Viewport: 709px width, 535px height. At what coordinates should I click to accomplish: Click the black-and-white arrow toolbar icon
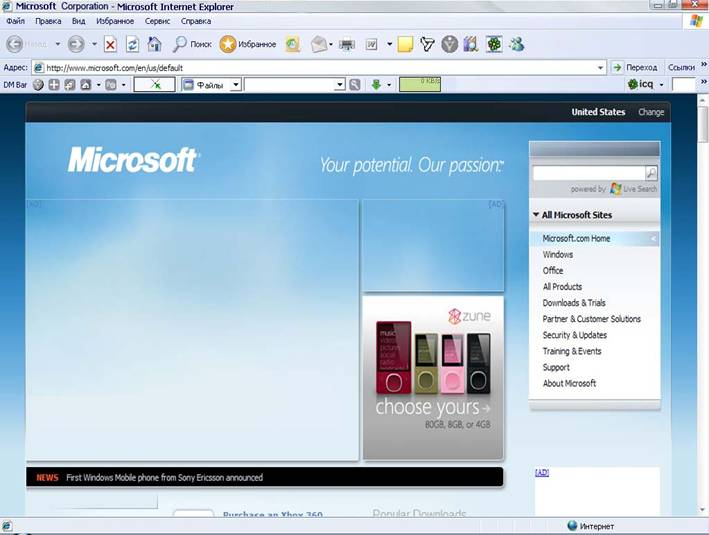click(x=427, y=44)
